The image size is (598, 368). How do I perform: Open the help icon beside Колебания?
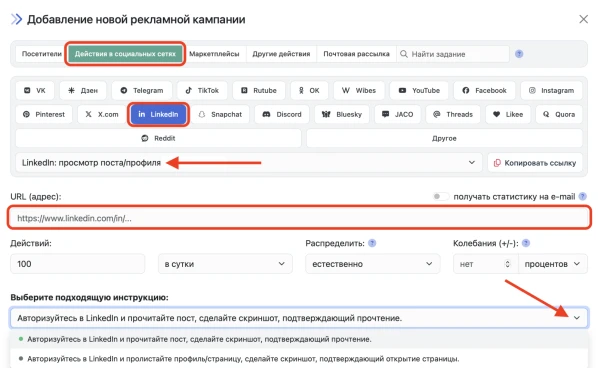tap(526, 243)
